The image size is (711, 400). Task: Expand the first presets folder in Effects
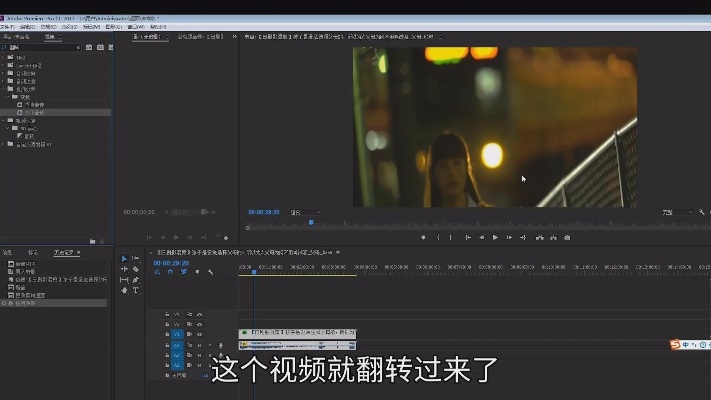coord(3,58)
